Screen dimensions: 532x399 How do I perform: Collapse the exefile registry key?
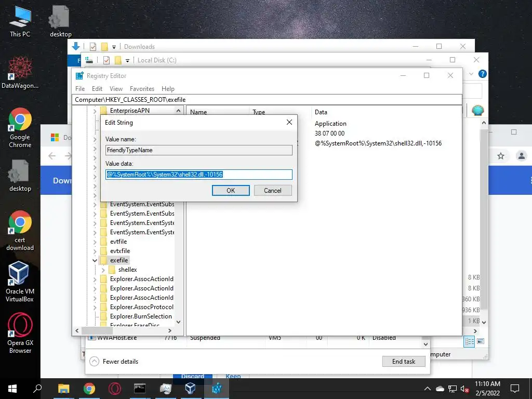[x=95, y=260]
